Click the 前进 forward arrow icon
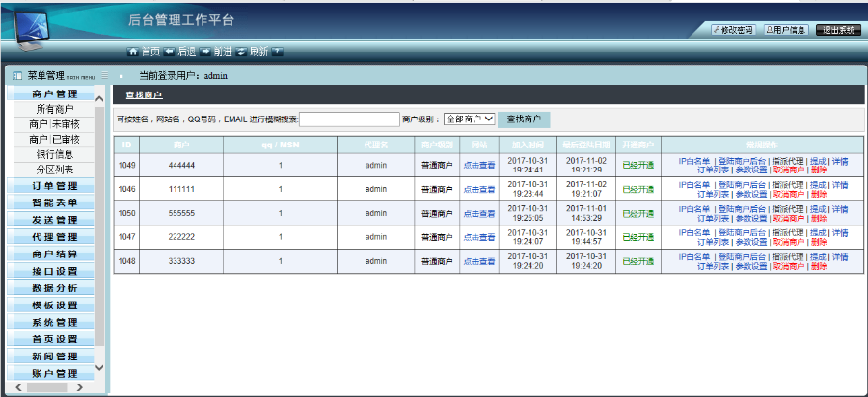Screen dimensions: 868x397 (x=205, y=51)
